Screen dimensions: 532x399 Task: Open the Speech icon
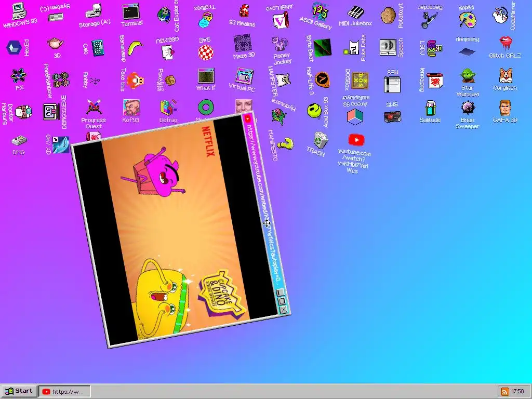tap(388, 47)
